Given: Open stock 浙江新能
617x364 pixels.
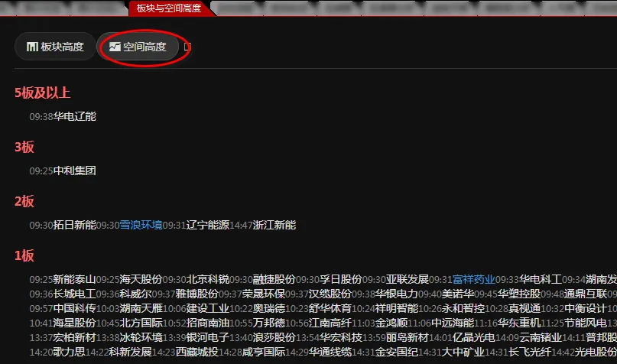Looking at the screenshot, I should 274,225.
